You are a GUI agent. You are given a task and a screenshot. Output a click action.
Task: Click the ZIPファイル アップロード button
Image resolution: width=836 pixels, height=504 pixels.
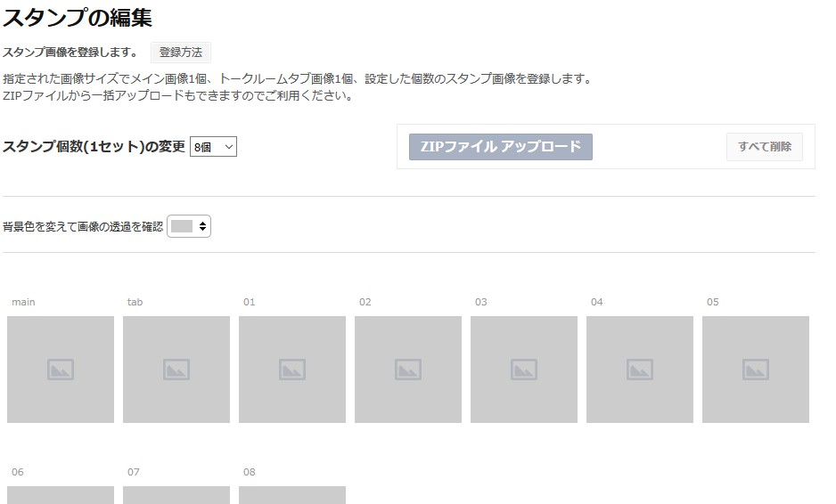click(501, 147)
